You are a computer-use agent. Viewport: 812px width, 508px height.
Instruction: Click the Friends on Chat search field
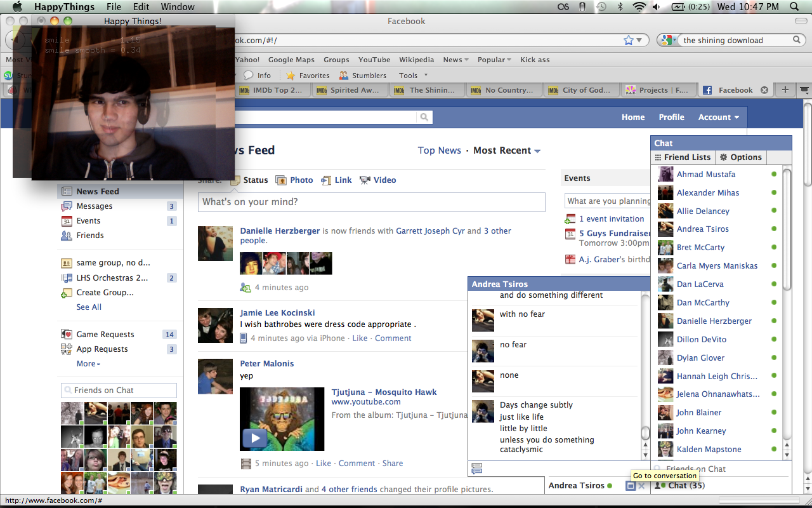[119, 391]
